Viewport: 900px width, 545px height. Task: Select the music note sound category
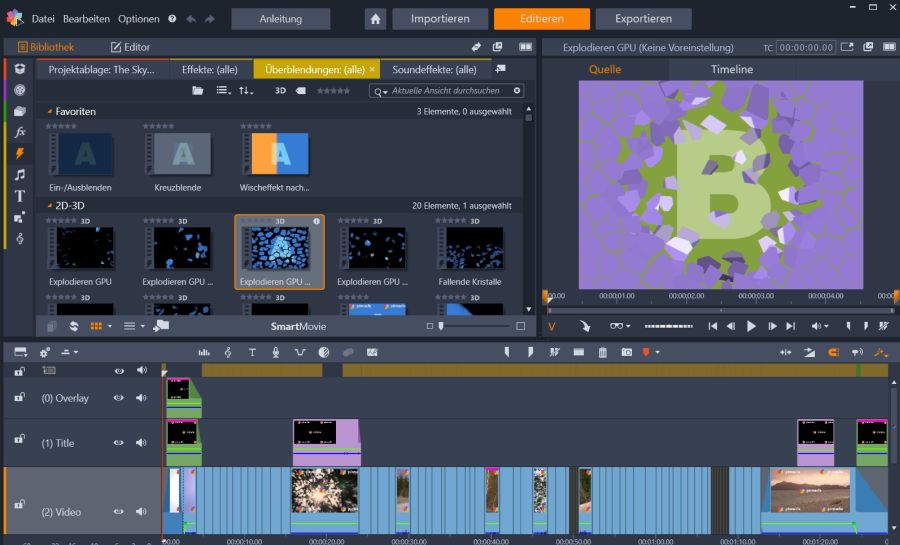(20, 174)
